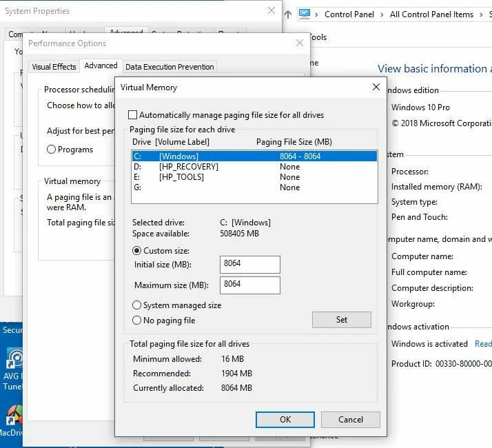Click Drive [Volume Label] column header
The width and height of the screenshot is (492, 448).
[171, 142]
